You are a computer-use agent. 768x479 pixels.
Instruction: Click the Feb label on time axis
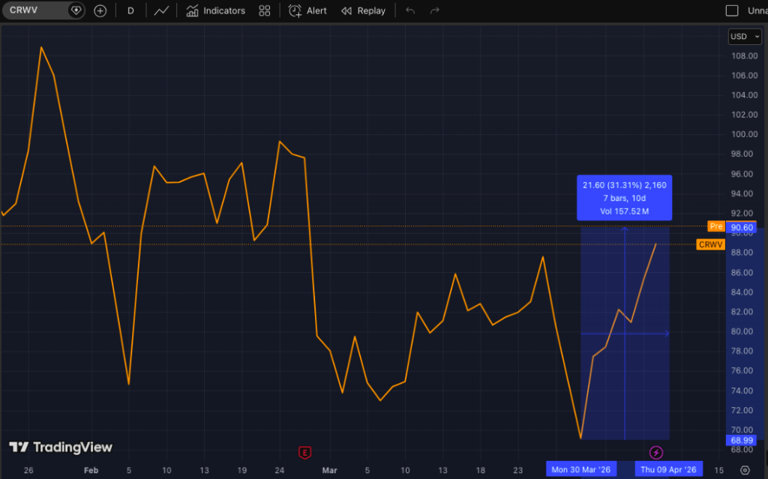coord(91,470)
